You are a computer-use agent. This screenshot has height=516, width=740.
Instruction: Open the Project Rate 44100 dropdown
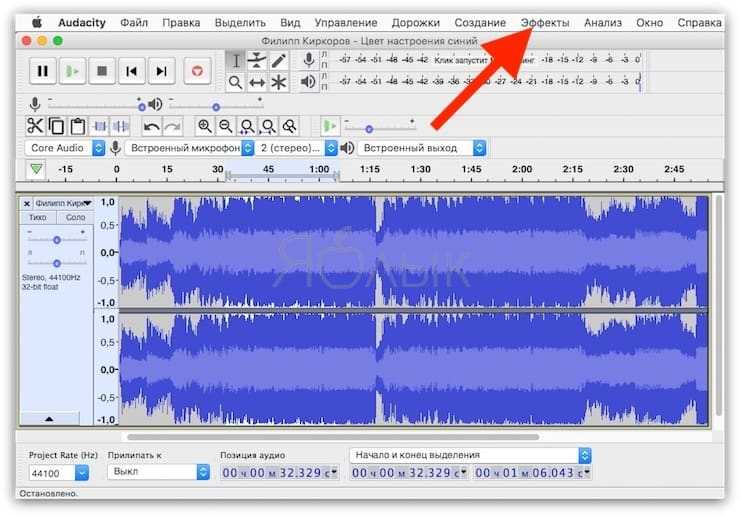59,473
